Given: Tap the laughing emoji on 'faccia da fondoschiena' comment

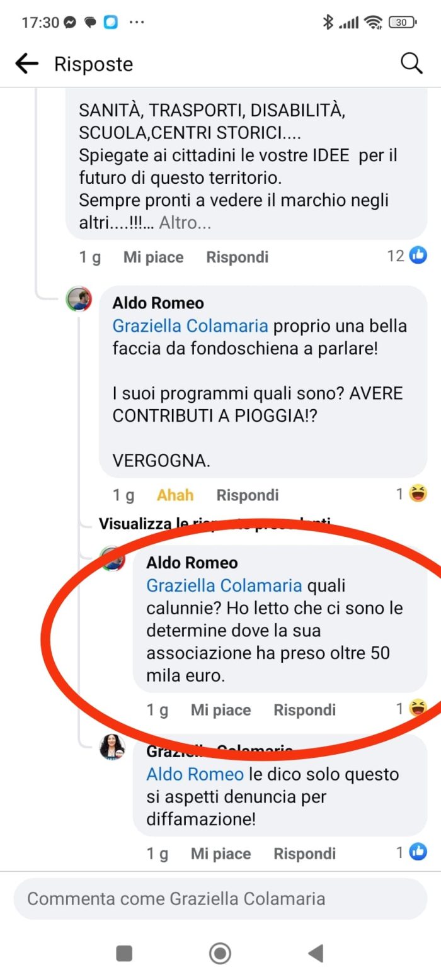Looking at the screenshot, I should tap(418, 493).
